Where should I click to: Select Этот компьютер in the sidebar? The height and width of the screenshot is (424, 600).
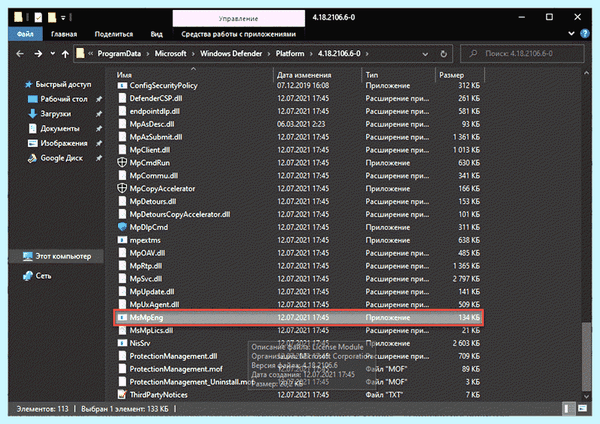[57, 256]
